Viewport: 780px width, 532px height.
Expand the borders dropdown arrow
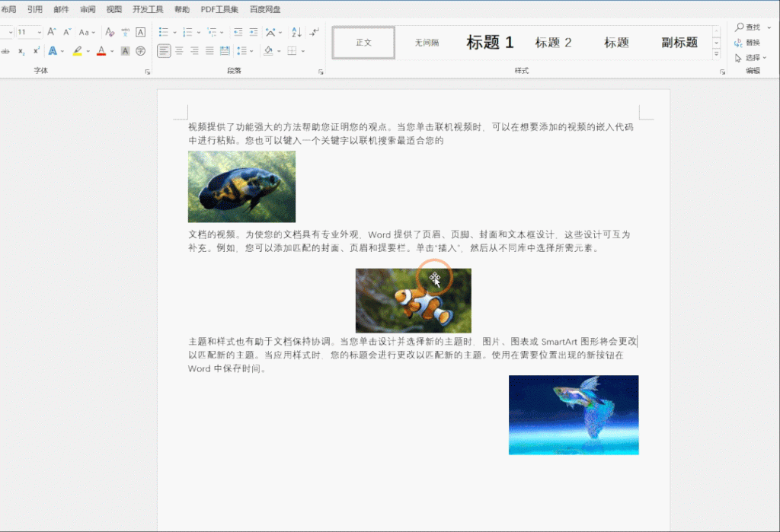(x=303, y=51)
